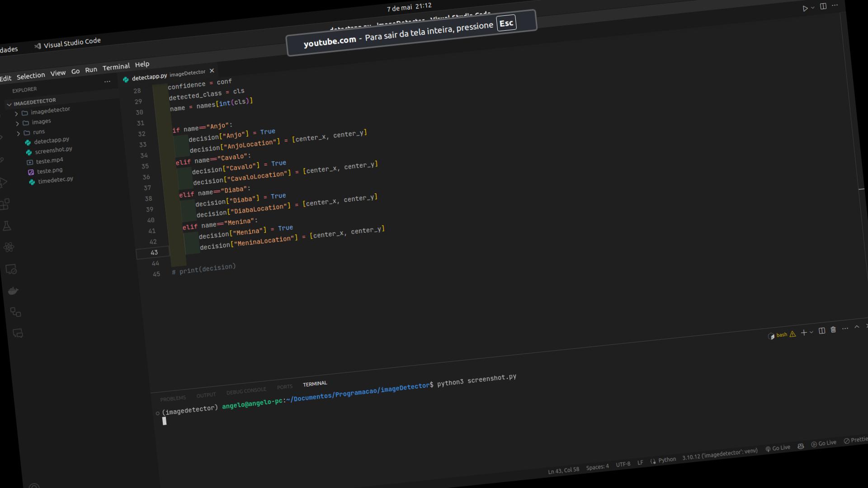Open the Docker whale view
This screenshot has height=488, width=868.
point(13,291)
